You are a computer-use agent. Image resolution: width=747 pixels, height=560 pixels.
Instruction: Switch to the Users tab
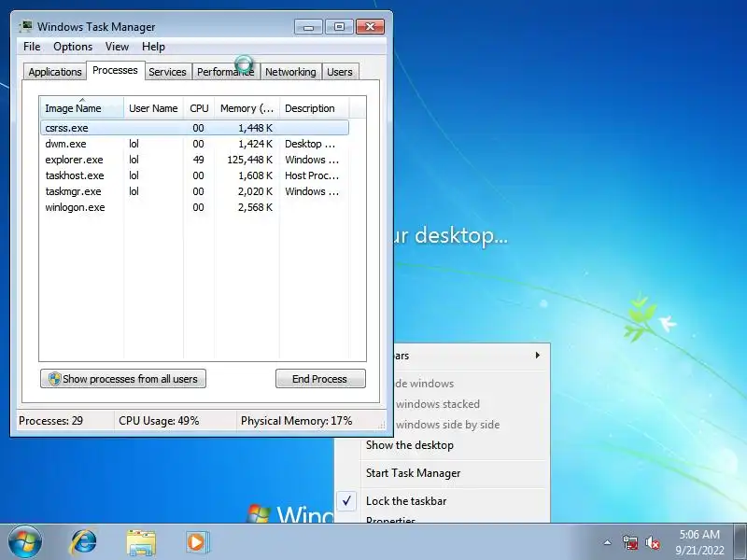click(x=340, y=72)
